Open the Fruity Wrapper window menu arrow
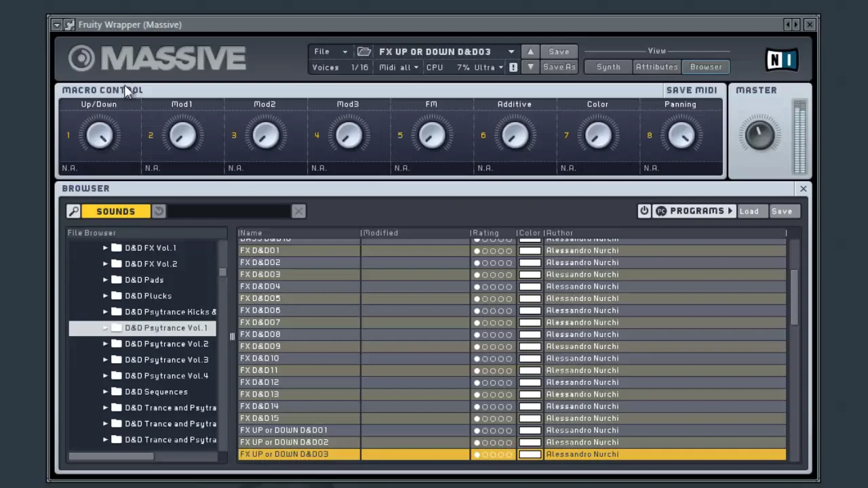This screenshot has height=488, width=868. click(x=57, y=24)
